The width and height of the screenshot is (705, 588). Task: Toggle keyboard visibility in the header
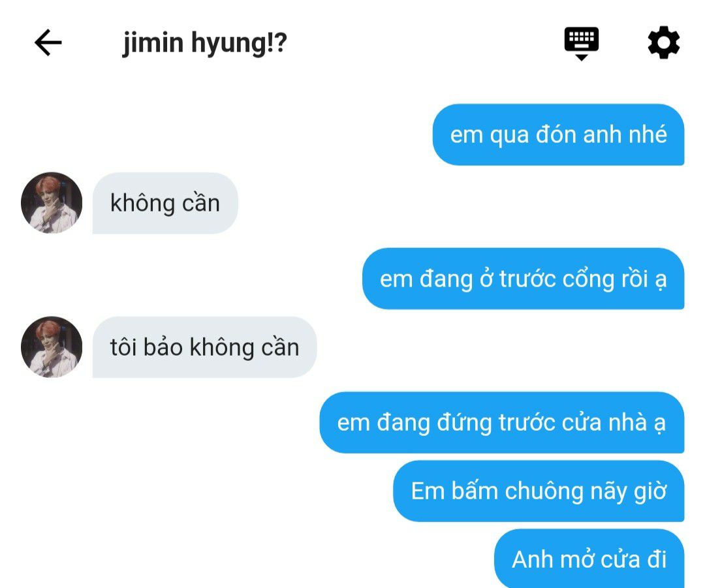[582, 44]
